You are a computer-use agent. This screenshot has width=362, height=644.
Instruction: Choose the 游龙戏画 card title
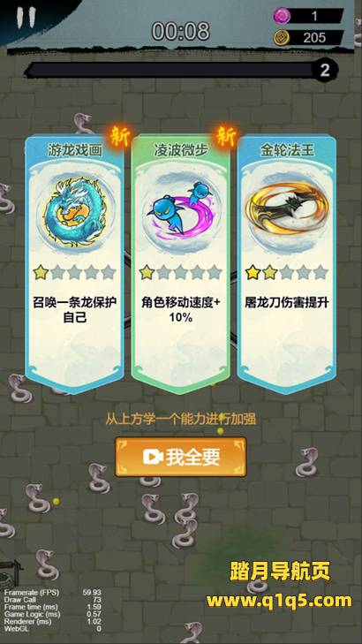[75, 151]
